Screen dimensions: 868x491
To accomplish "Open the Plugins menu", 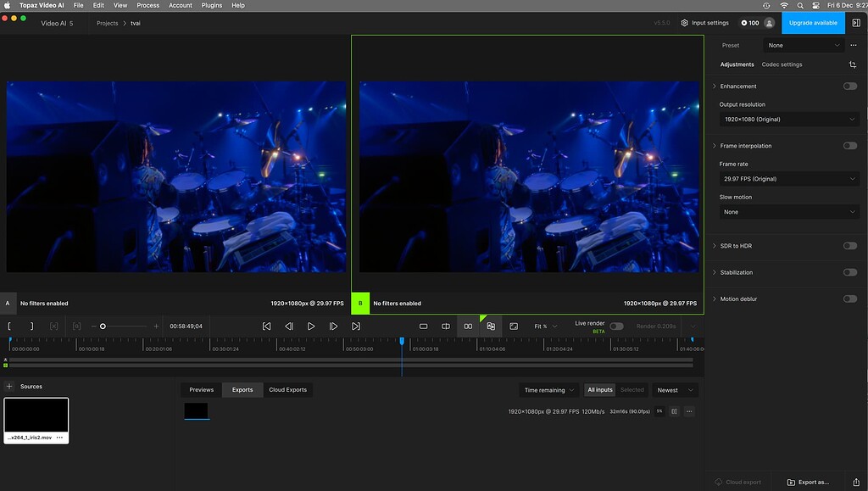I will click(211, 5).
